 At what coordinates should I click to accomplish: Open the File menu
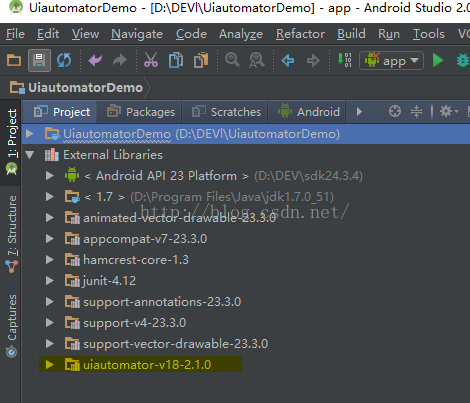15,34
